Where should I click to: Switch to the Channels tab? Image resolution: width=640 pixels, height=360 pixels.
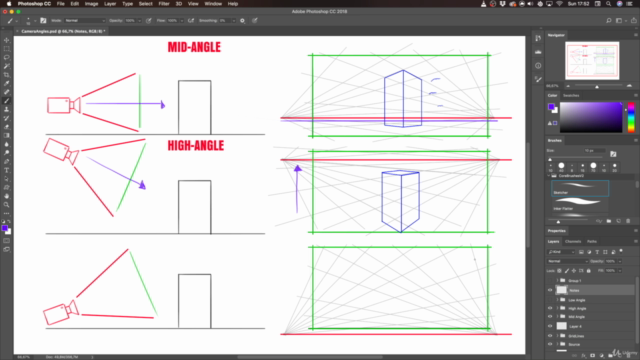pos(573,242)
